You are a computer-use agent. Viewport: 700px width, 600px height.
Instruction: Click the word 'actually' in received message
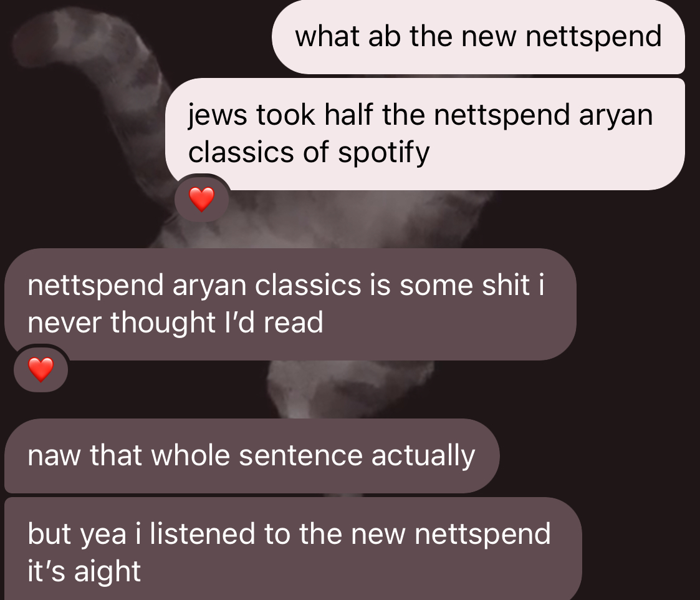click(x=423, y=457)
